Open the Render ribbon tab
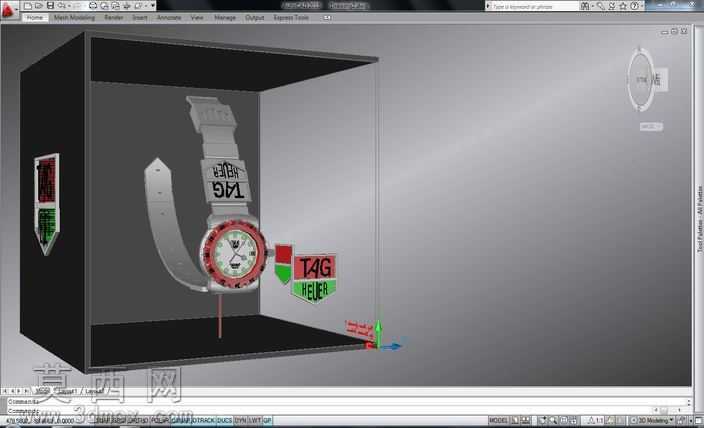 coord(114,18)
